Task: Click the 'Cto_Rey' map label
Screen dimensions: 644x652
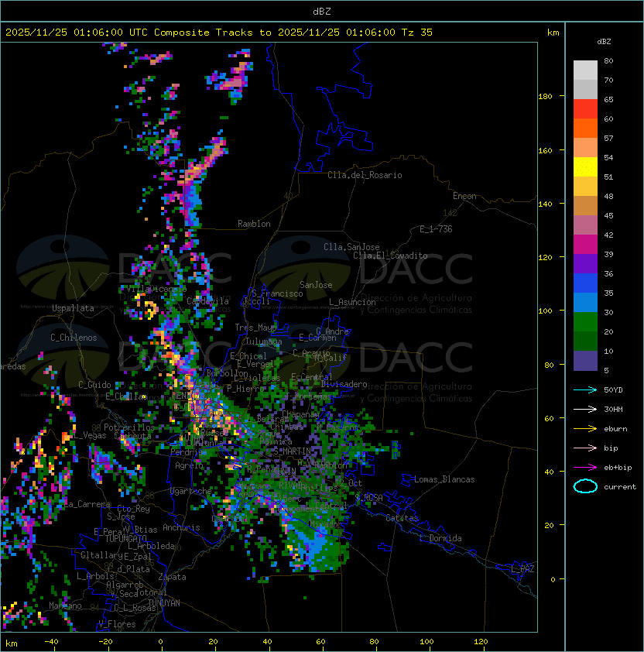Action: [133, 509]
